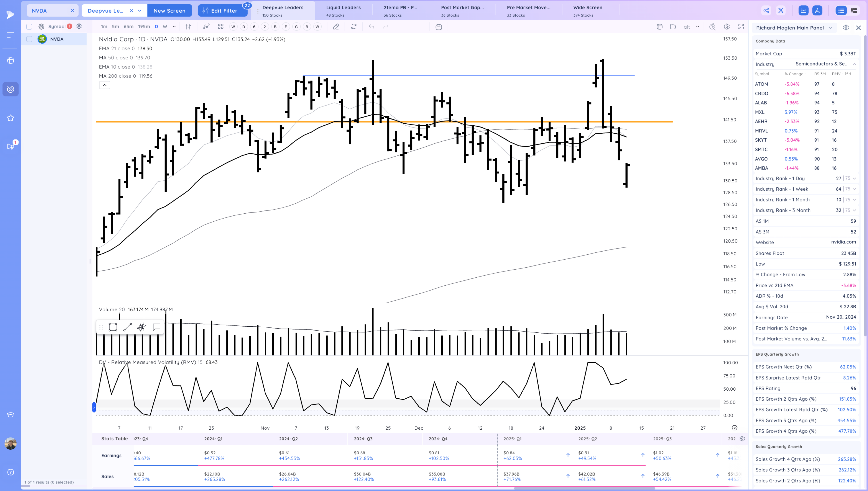Open Wide Screen tab
868x491 pixels.
(588, 11)
